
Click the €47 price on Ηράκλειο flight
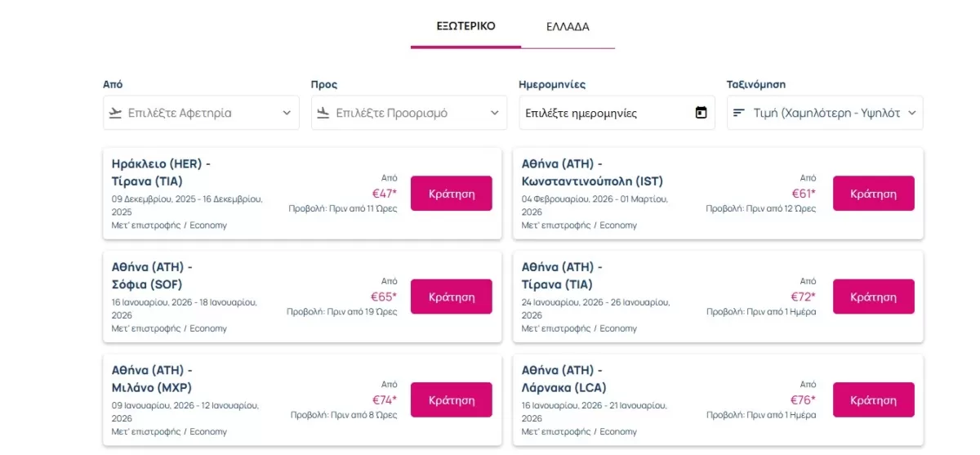coord(385,194)
